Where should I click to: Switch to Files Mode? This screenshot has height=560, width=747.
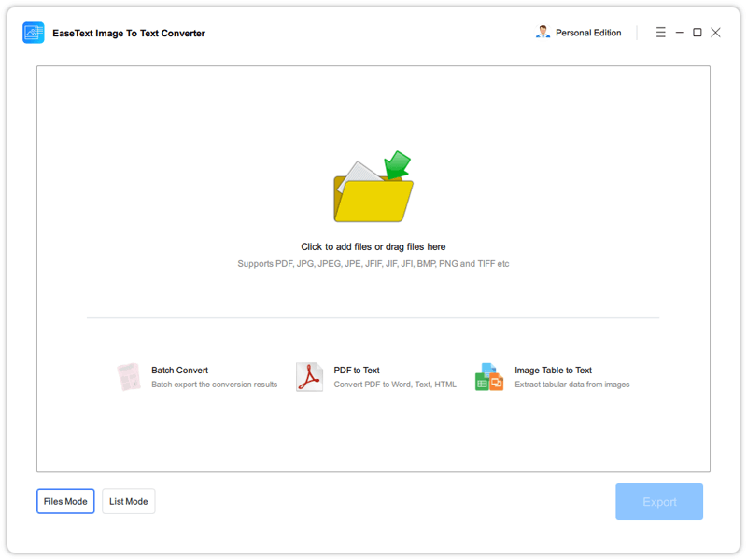pos(65,501)
